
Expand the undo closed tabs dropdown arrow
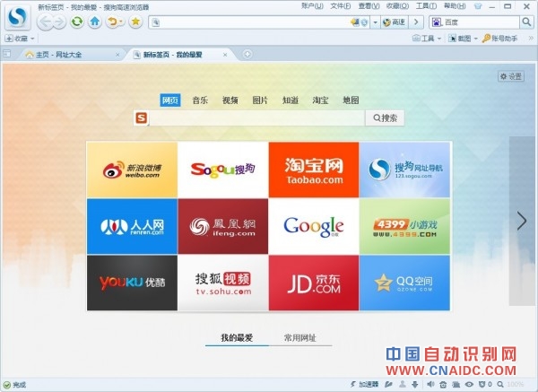[x=121, y=22]
